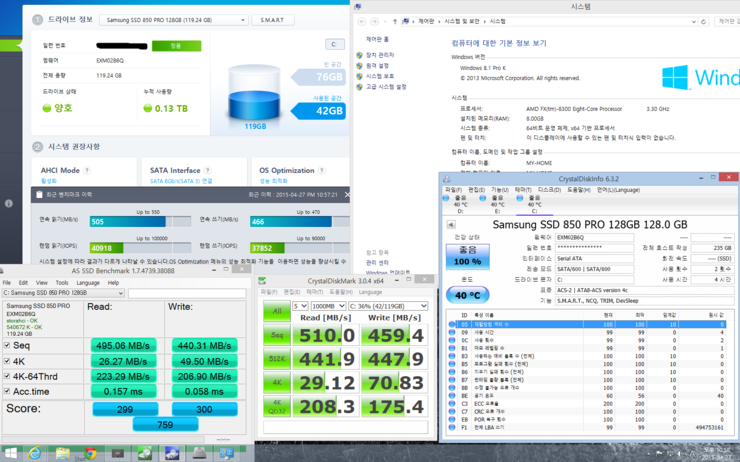Screen dimensions: 740x462
Task: Open Remote settings link in System window
Action: pos(377,66)
